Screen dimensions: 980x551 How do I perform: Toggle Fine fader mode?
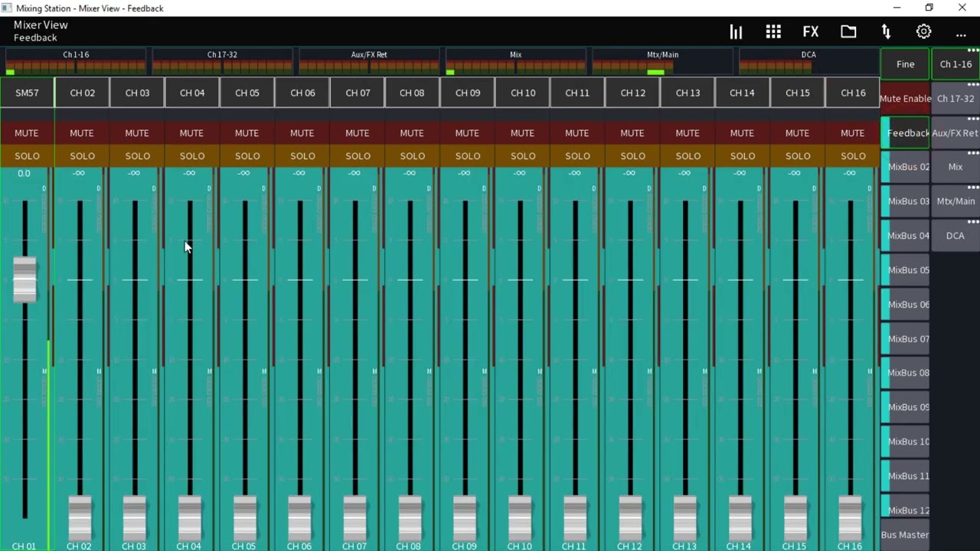[905, 64]
